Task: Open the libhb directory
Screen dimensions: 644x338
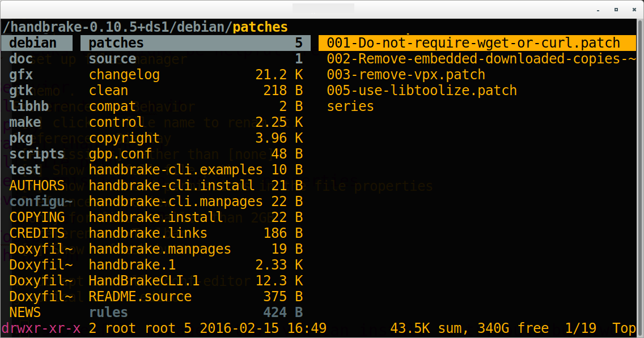Action: [x=29, y=106]
